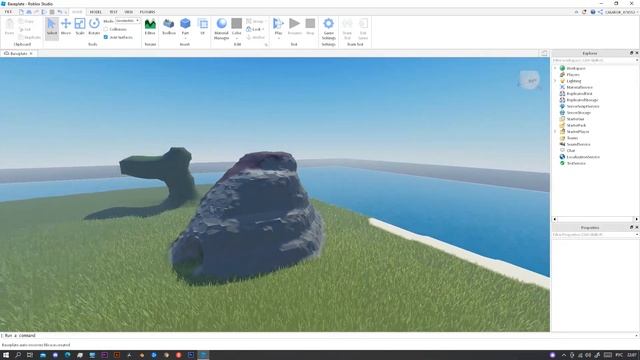This screenshot has height=360, width=640.
Task: Click the Team Test icon
Action: [x=347, y=29]
